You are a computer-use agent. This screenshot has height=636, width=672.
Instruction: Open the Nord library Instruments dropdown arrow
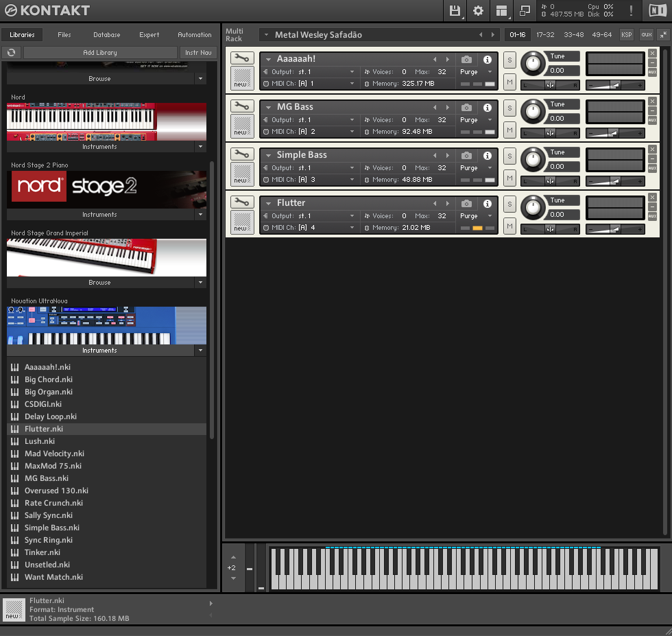(x=200, y=147)
